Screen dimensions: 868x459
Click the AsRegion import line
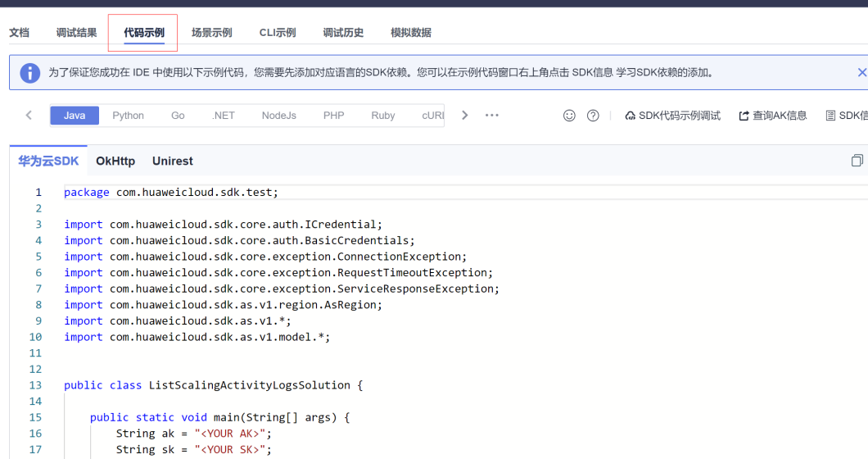click(223, 305)
